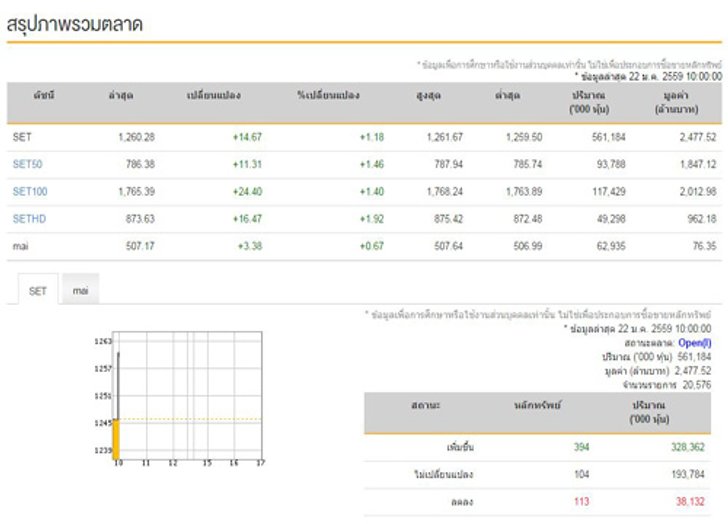Click the SET intraday chart
728x524 pixels.
(179, 399)
